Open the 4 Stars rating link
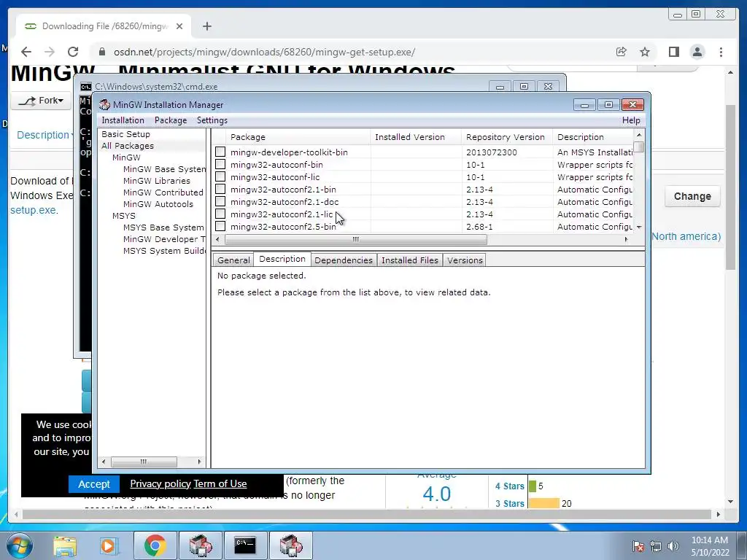747x560 pixels. 510,486
